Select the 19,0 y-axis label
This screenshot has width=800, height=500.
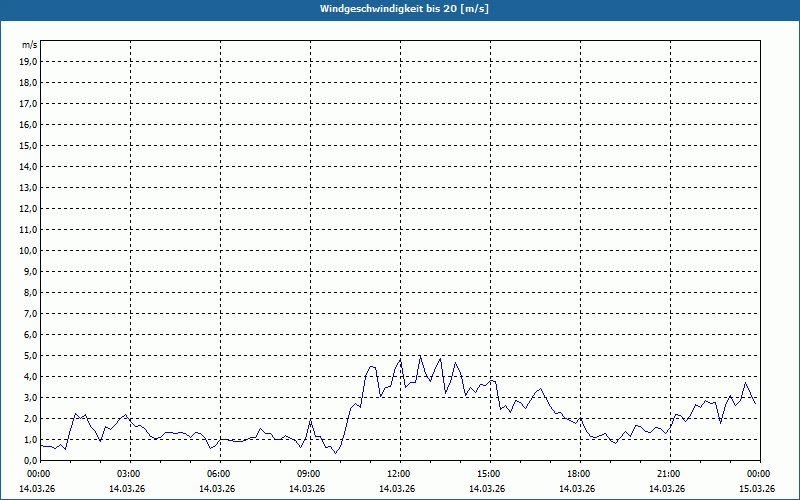tap(29, 61)
